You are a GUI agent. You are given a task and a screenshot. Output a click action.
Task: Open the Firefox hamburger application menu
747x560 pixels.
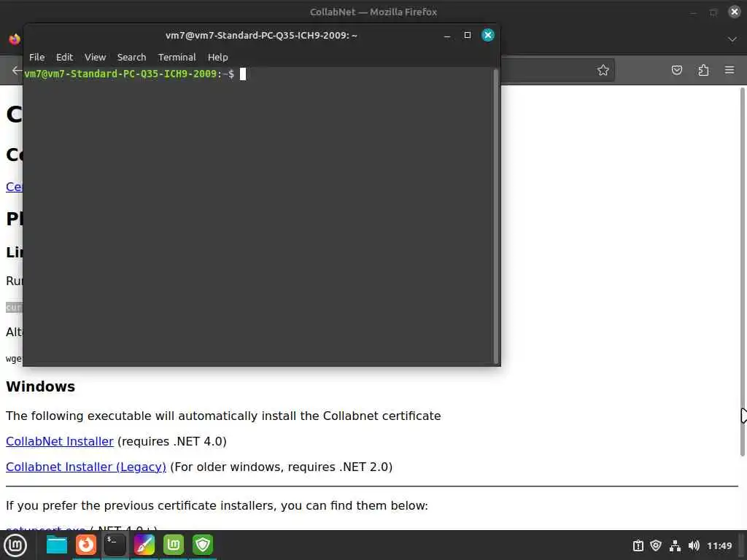point(729,70)
